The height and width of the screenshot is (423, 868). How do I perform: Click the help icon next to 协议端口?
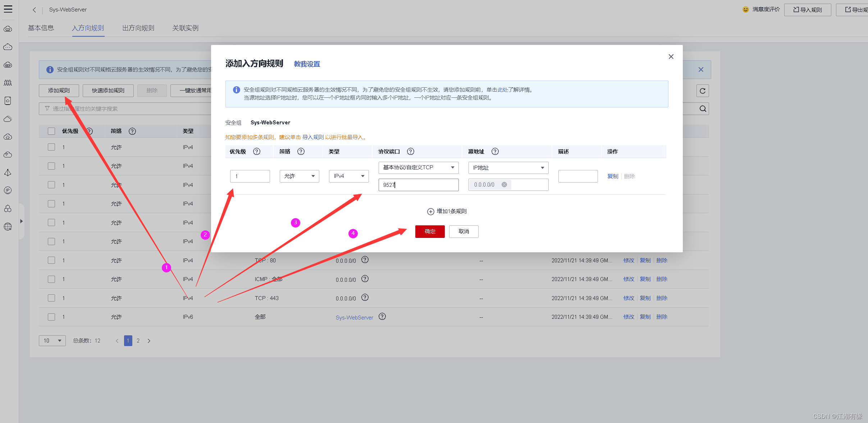[x=410, y=152]
